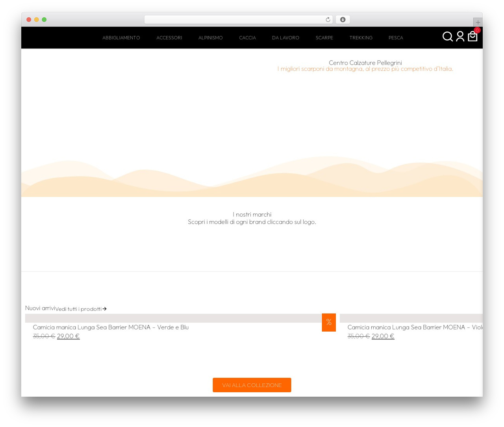504x427 pixels.
Task: Click the orange percent sale badge
Action: tap(329, 323)
